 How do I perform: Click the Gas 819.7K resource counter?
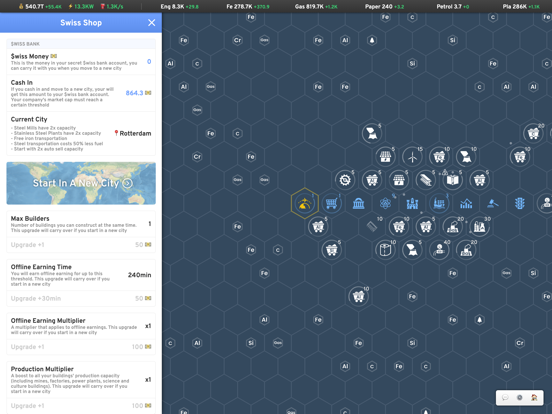(x=316, y=6)
